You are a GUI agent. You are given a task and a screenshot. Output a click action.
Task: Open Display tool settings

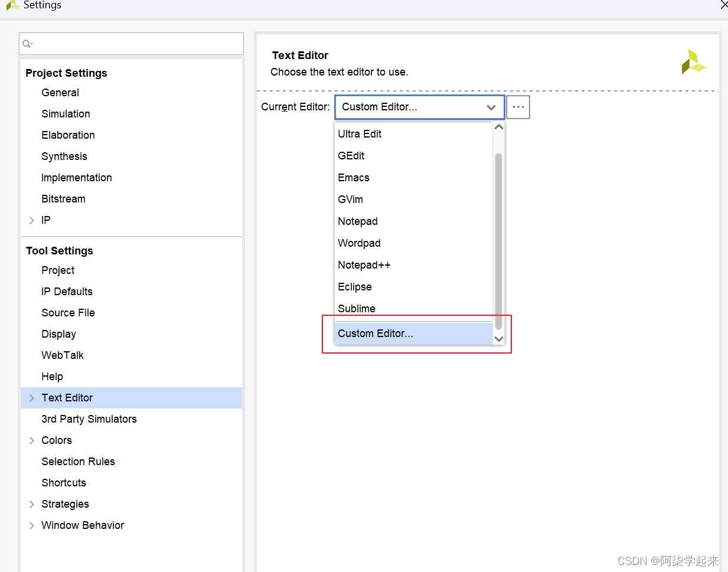58,334
